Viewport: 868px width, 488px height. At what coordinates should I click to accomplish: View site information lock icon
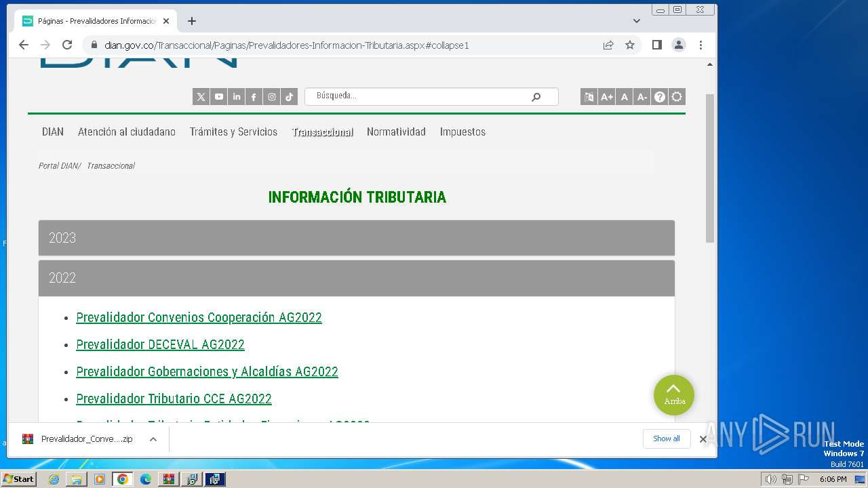click(94, 45)
